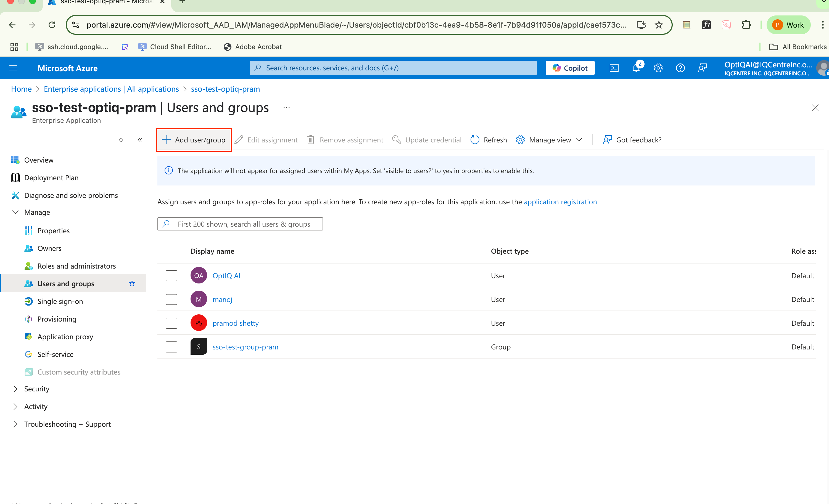Click the application registration link

pos(560,202)
